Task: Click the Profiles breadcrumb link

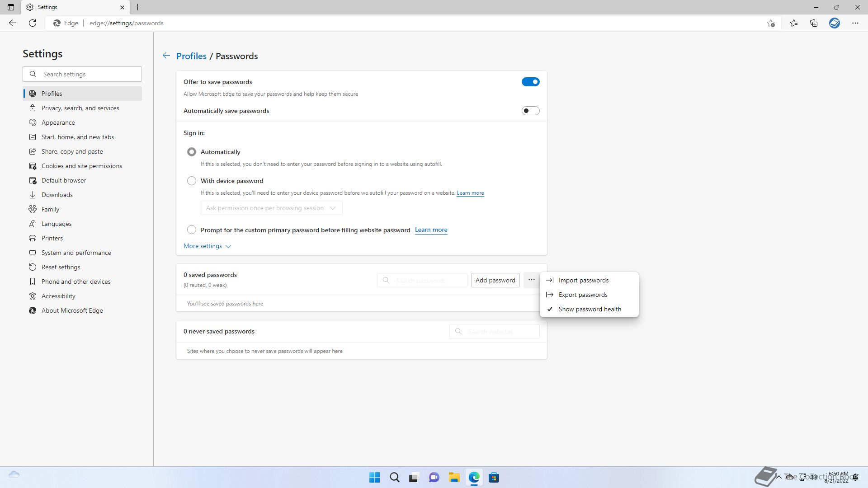Action: coord(191,56)
